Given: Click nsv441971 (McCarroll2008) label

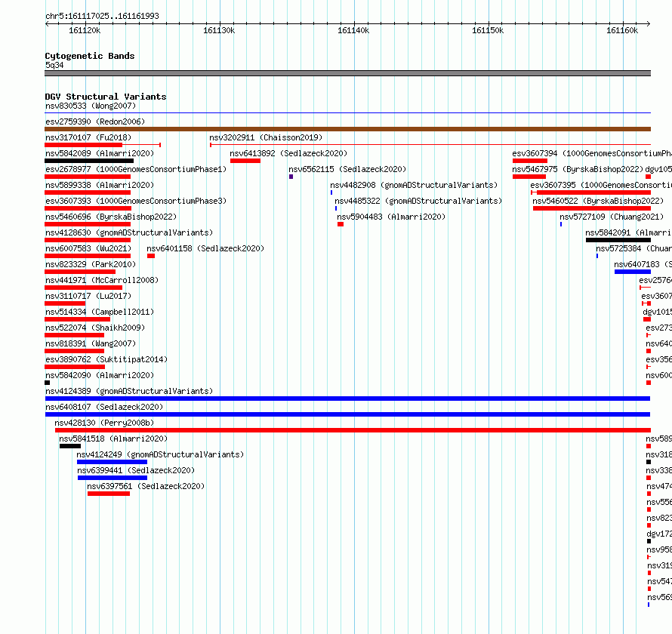Looking at the screenshot, I should (x=102, y=280).
